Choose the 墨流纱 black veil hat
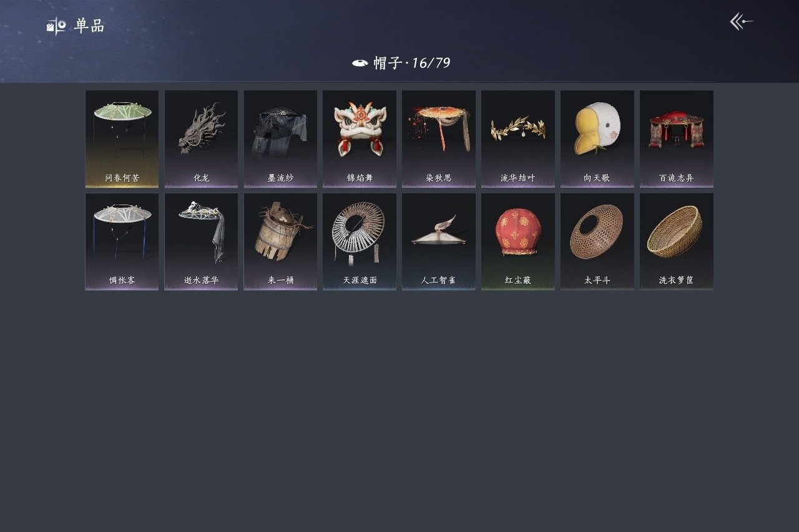Screen dimensions: 799x532 click(280, 138)
